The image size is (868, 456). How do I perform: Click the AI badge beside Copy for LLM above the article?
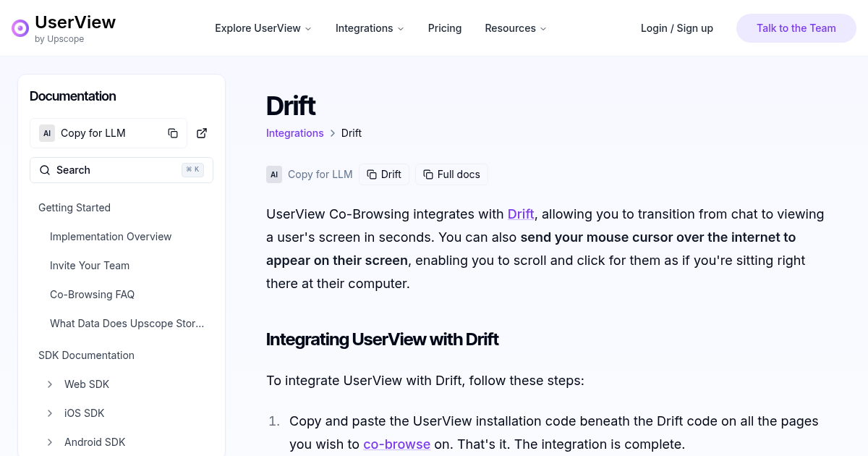[x=274, y=174]
